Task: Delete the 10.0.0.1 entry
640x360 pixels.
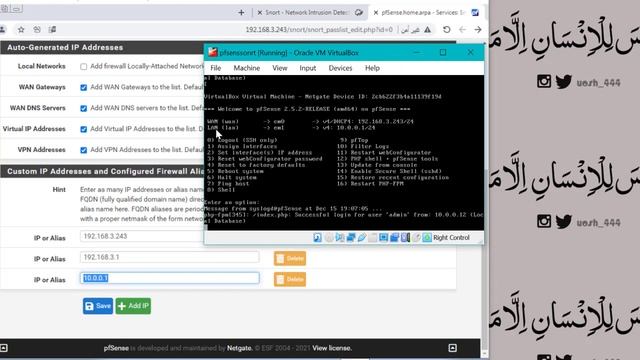Action: [290, 280]
